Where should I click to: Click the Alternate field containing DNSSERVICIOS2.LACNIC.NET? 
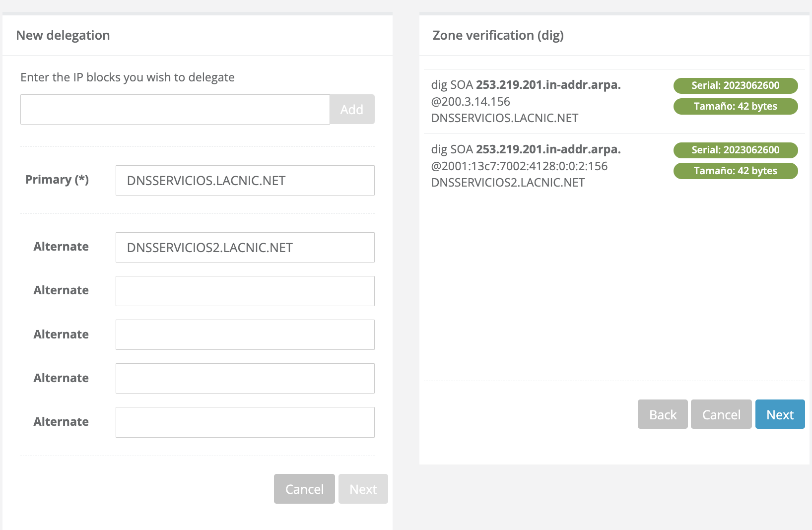click(x=245, y=248)
